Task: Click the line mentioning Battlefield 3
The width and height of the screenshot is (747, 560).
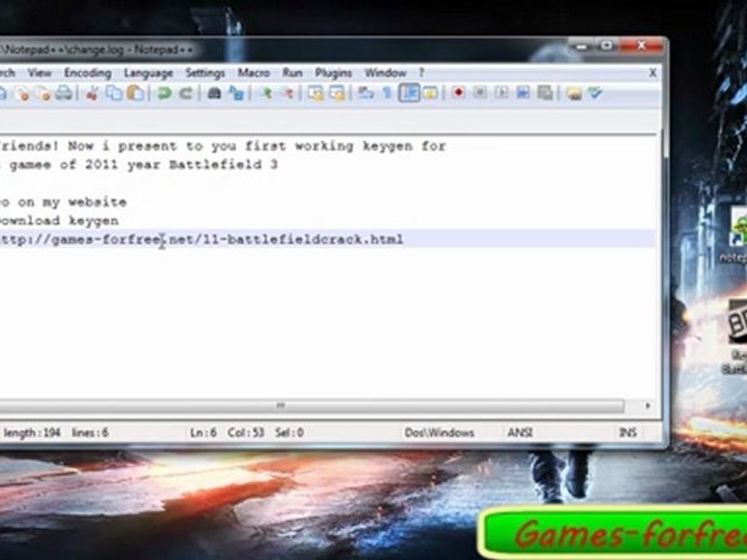Action: (139, 165)
